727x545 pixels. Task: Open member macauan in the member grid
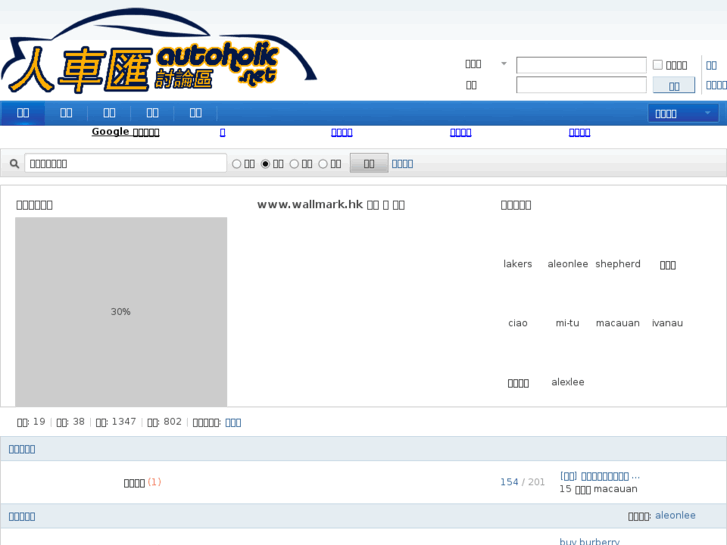tap(618, 323)
